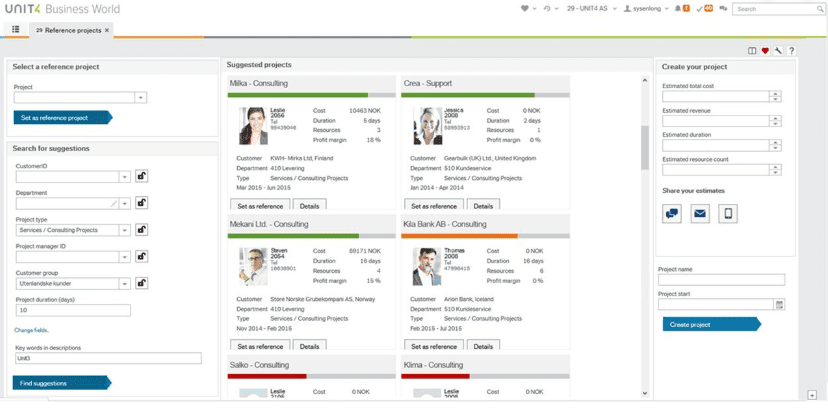Screen dimensions: 828x410
Task: Adjust the Estimated total cost stepper
Action: click(775, 97)
